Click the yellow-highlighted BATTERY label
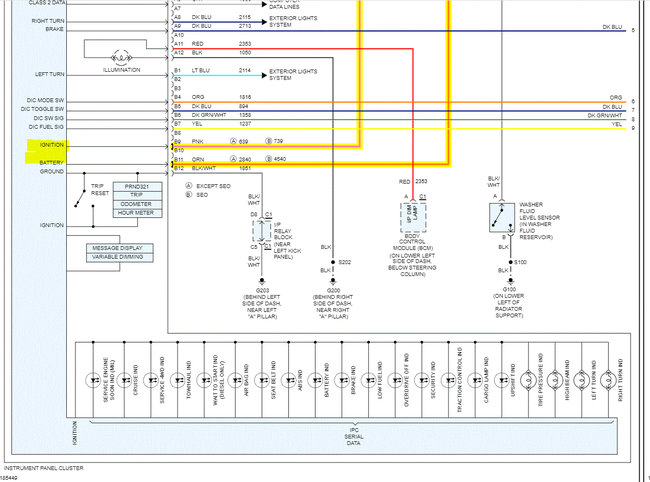This screenshot has width=650, height=482. [51, 162]
